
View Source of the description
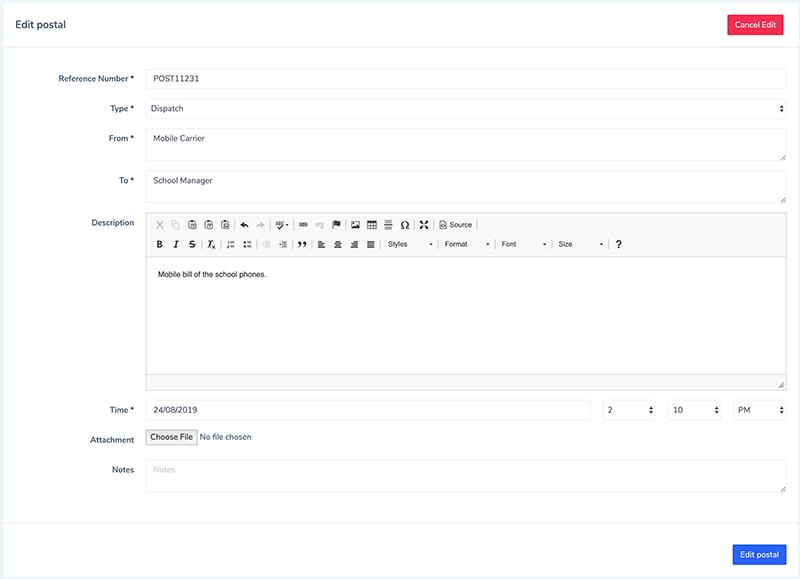coord(456,225)
